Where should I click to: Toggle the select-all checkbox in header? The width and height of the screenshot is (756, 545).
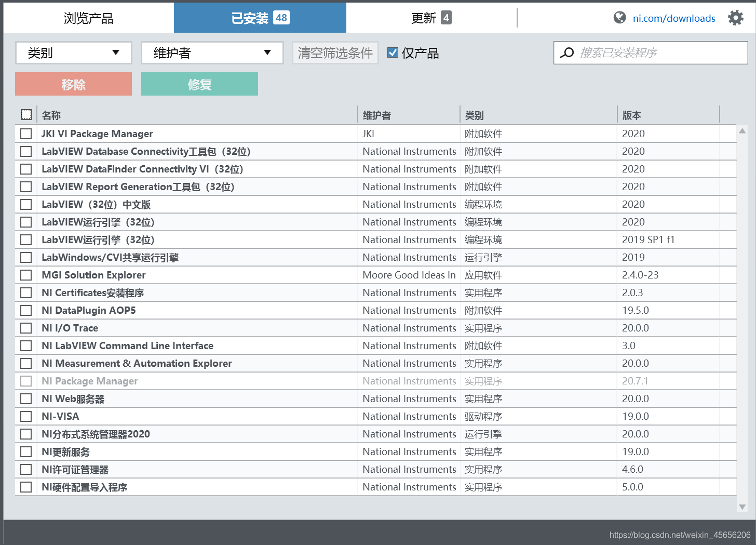[26, 115]
